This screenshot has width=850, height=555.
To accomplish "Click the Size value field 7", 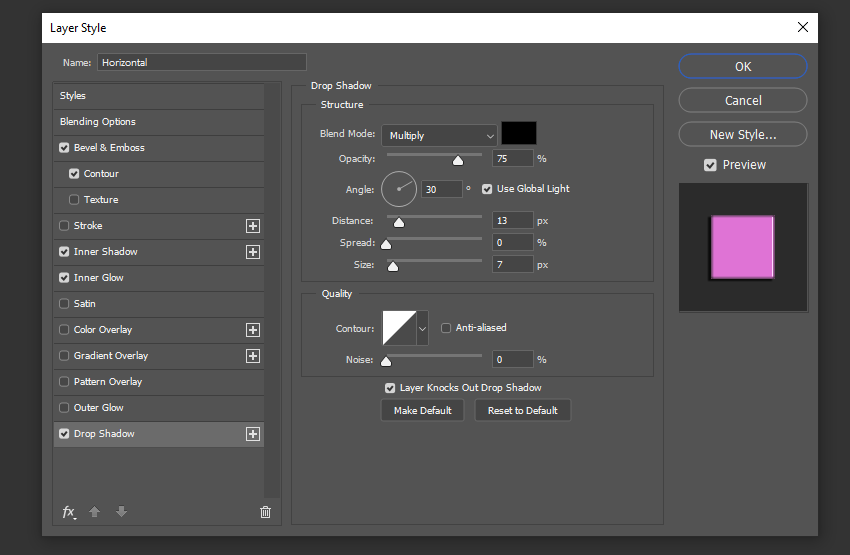I will [512, 264].
